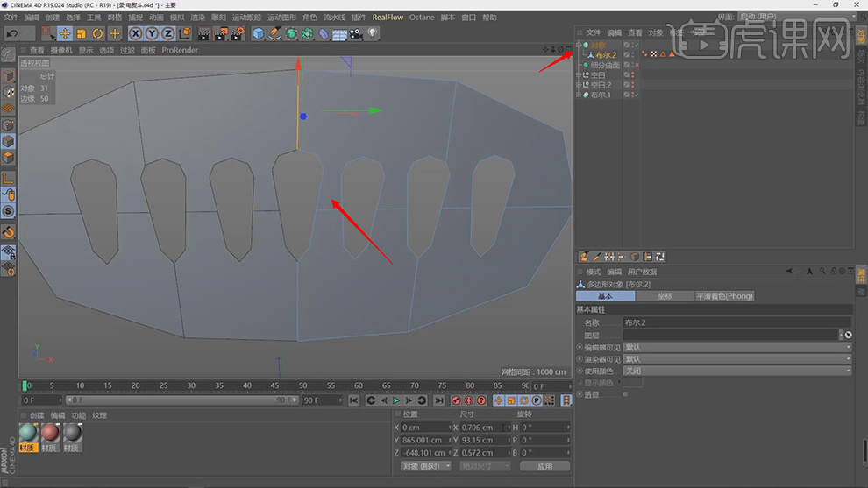Click the record keyframe button

pyautogui.click(x=456, y=400)
